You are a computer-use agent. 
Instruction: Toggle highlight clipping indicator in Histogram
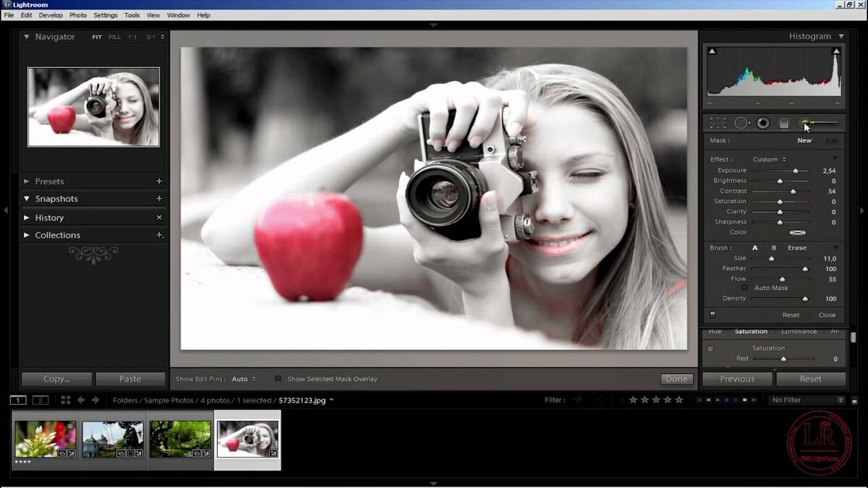(837, 51)
